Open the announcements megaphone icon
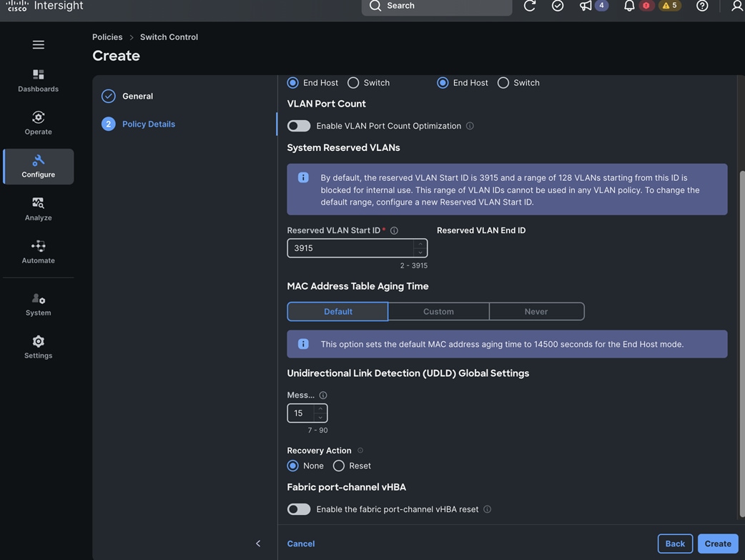This screenshot has width=745, height=560. pyautogui.click(x=586, y=6)
